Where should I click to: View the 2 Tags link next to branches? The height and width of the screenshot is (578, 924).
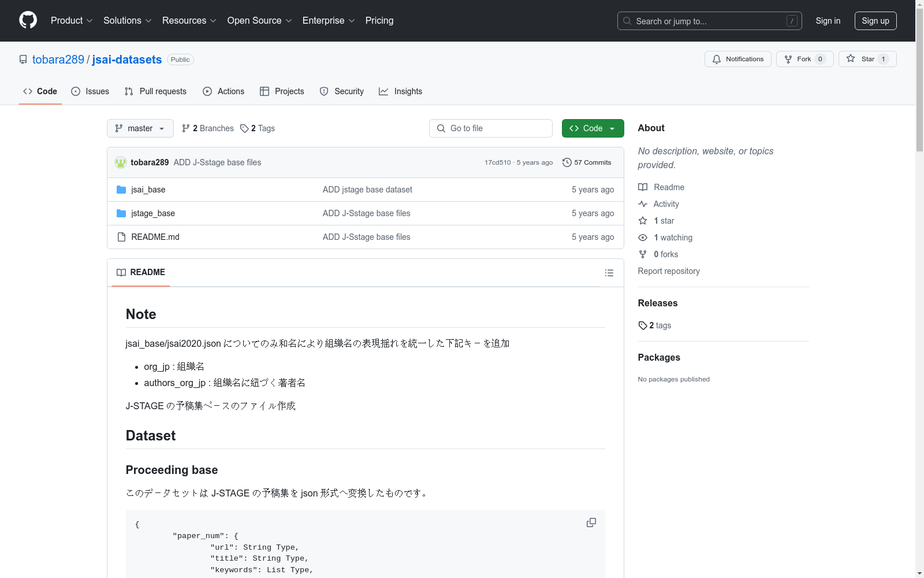tap(258, 128)
